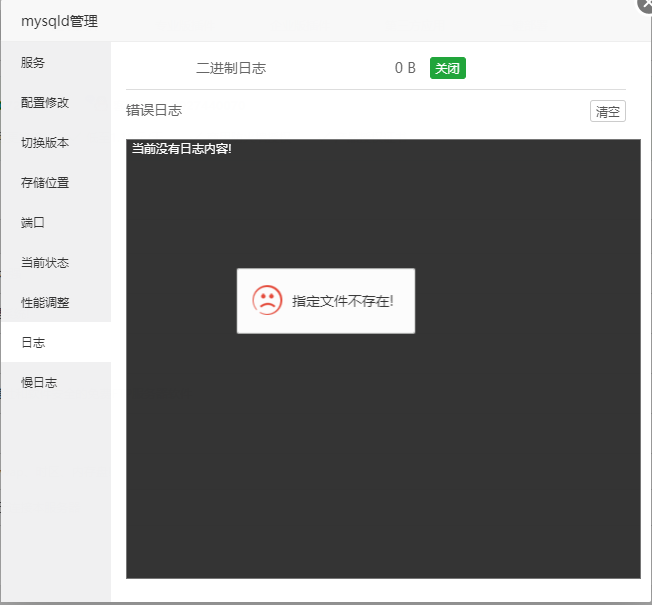This screenshot has height=605, width=652.
Task: Go to the 端口 tab
Action: [56, 222]
